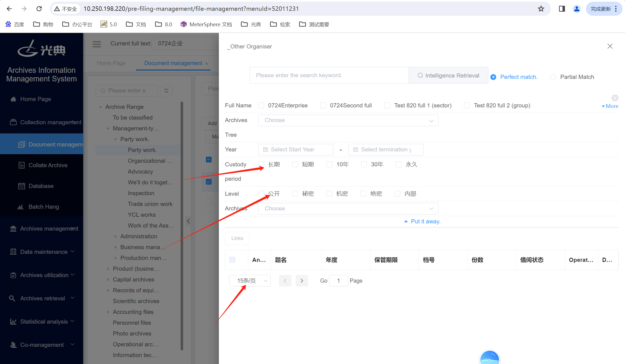The height and width of the screenshot is (364, 625).
Task: Reload the page with refresh icon
Action: [39, 9]
